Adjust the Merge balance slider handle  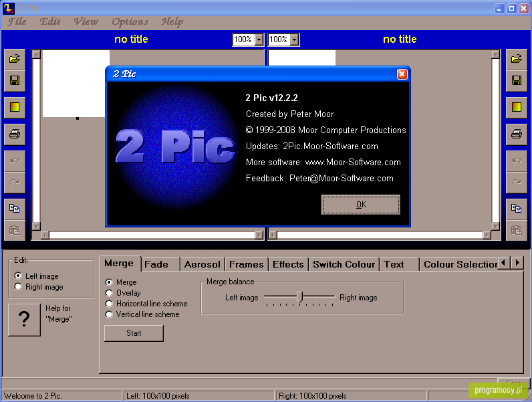click(x=299, y=297)
